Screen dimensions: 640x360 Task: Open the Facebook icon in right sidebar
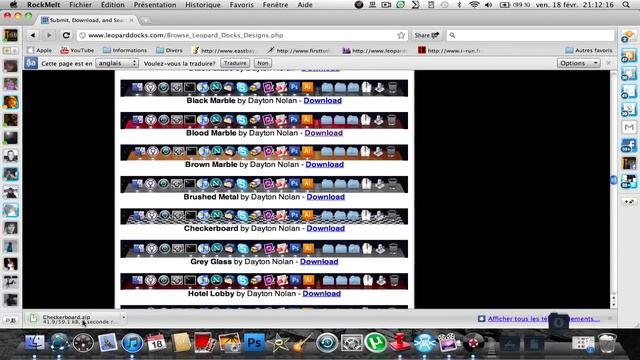[x=629, y=145]
